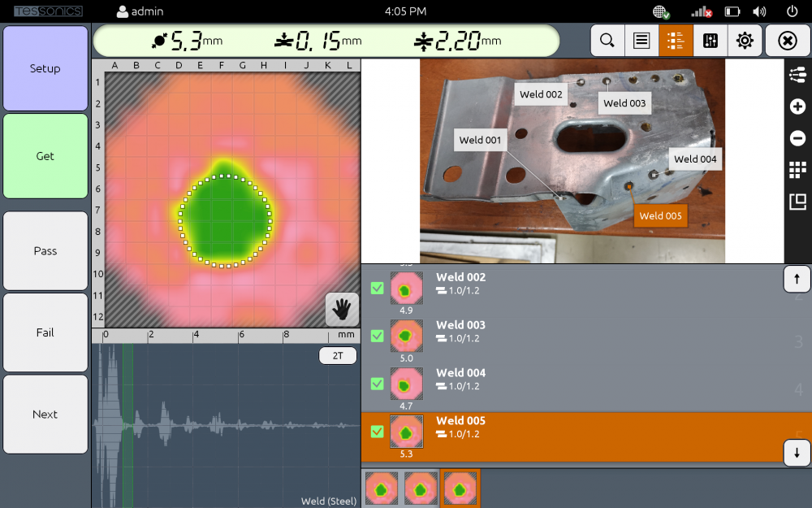Zoom in with the plus icon
Viewport: 812px width, 508px height.
point(797,106)
